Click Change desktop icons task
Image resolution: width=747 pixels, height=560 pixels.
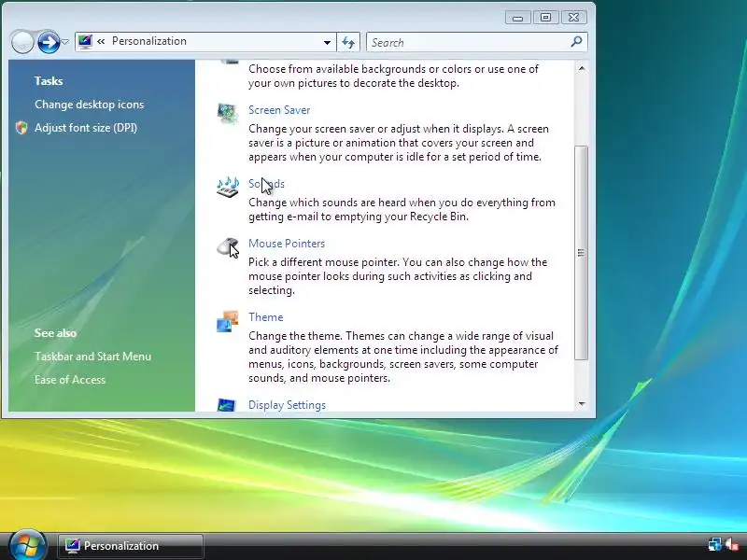(89, 105)
